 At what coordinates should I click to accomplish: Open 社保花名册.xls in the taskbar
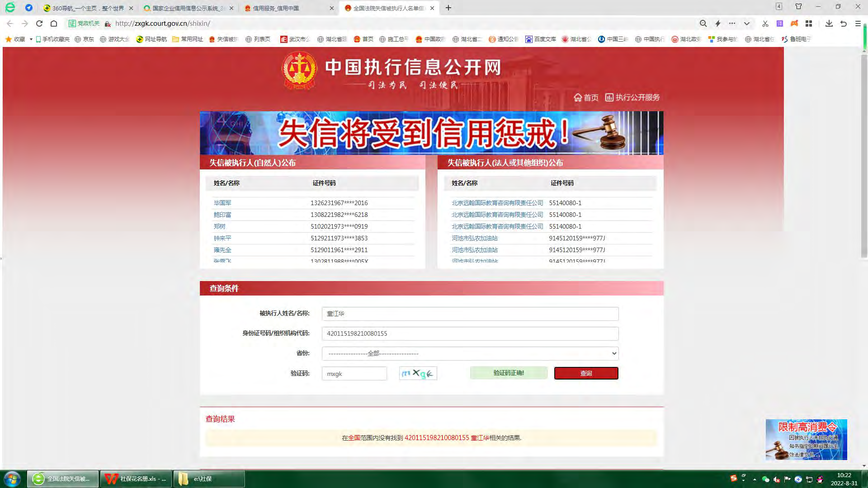(136, 479)
